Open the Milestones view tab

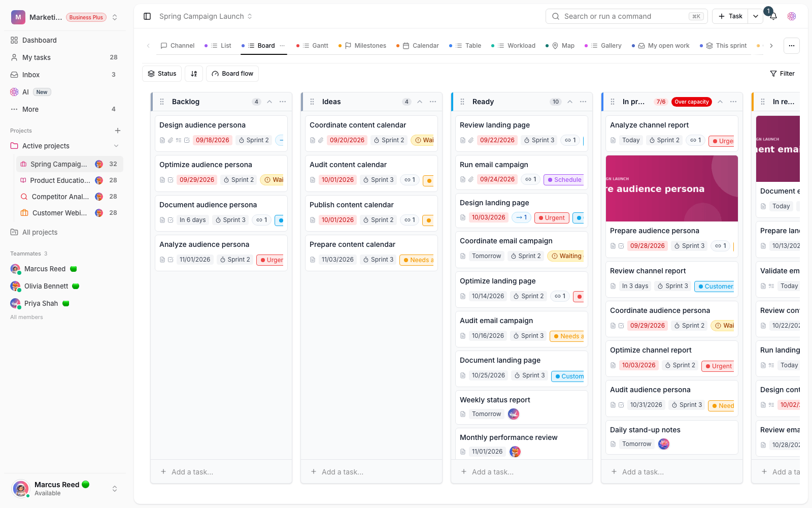pyautogui.click(x=362, y=46)
